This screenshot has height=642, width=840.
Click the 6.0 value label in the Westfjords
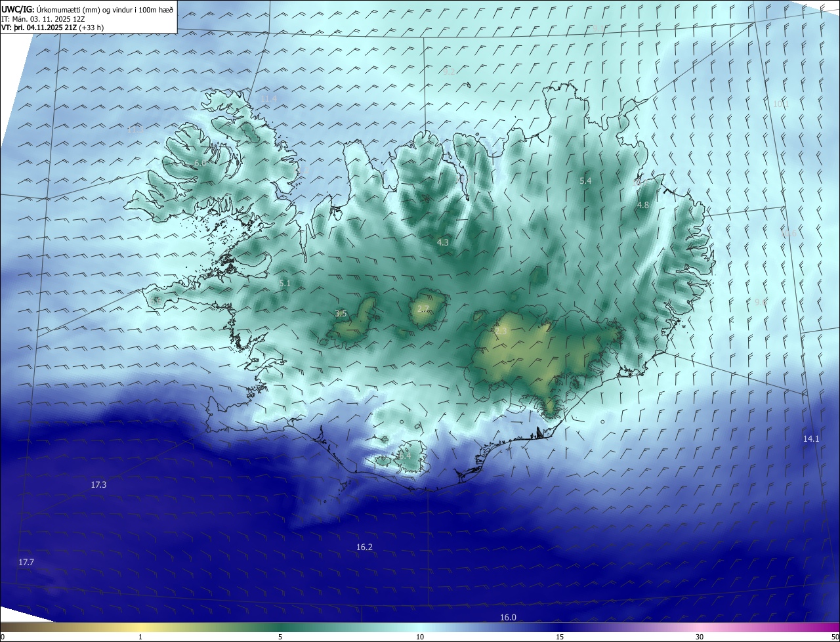tap(200, 163)
